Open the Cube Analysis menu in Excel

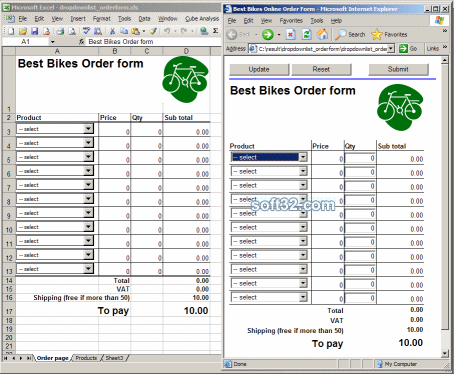pos(202,19)
